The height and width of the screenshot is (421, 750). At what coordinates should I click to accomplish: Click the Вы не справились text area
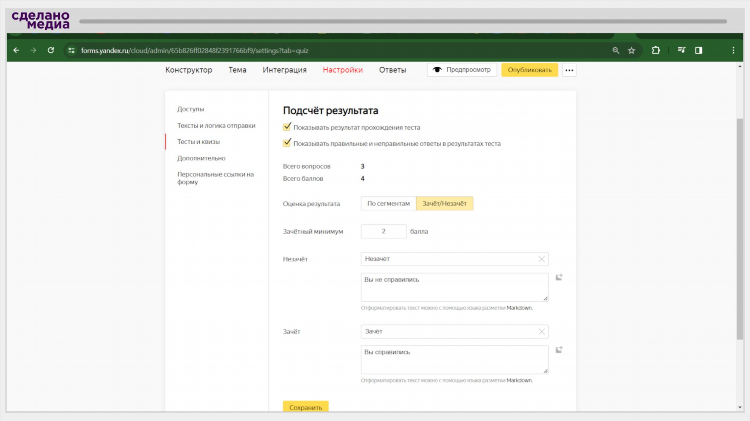[x=454, y=287]
